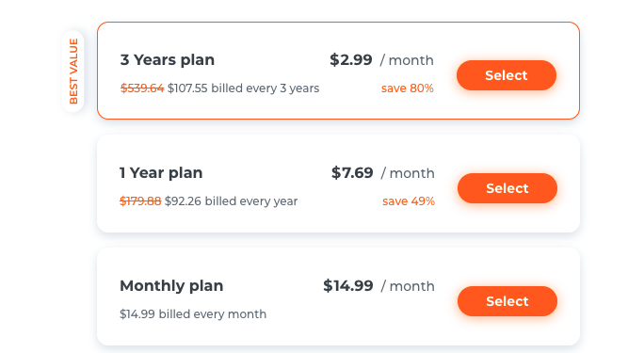Click the BEST VALUE badge

(x=73, y=71)
